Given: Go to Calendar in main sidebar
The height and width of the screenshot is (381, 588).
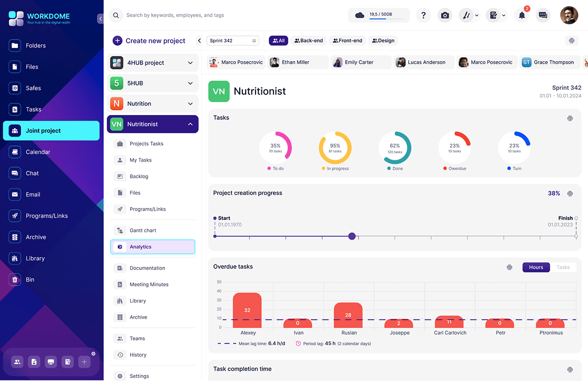Looking at the screenshot, I should pyautogui.click(x=38, y=152).
